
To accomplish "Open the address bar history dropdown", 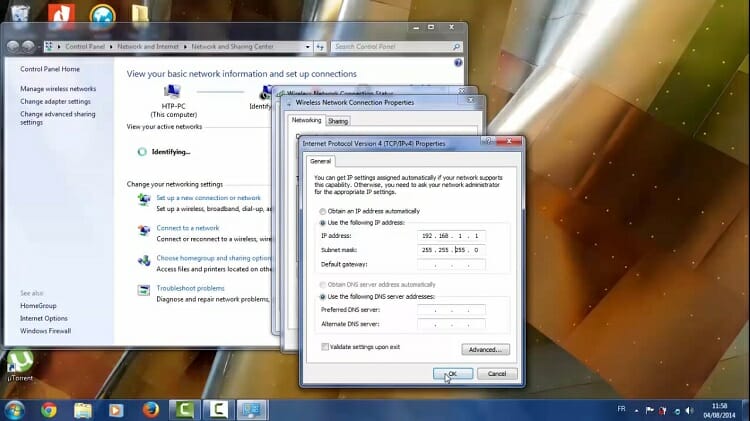I will point(308,46).
